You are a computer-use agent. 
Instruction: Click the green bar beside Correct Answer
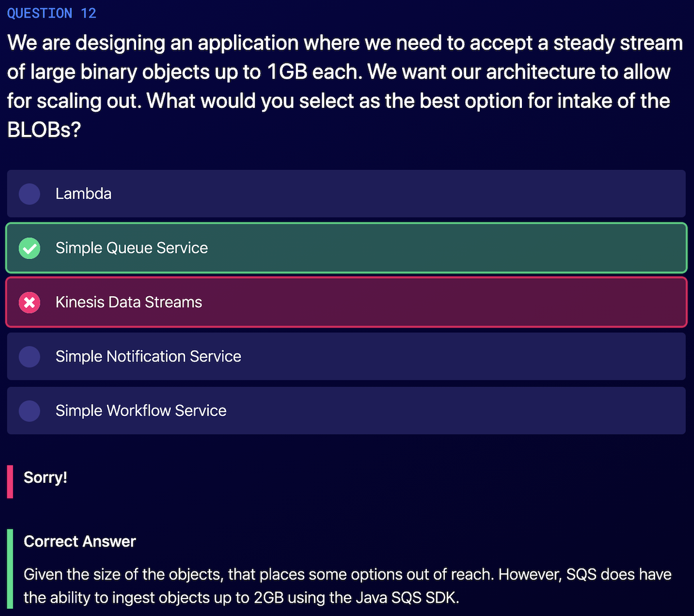coord(10,569)
